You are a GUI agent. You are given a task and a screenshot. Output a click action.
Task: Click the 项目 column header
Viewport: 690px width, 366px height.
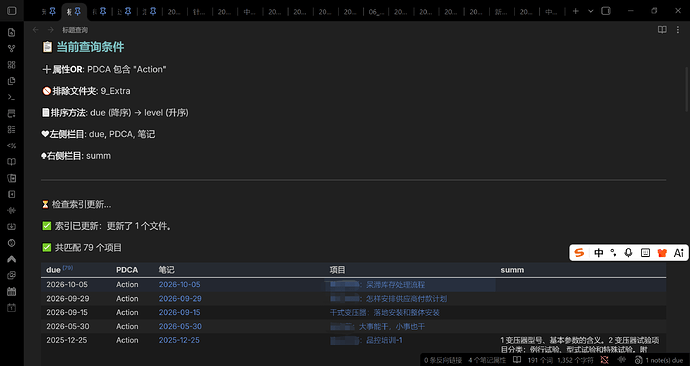pos(338,270)
